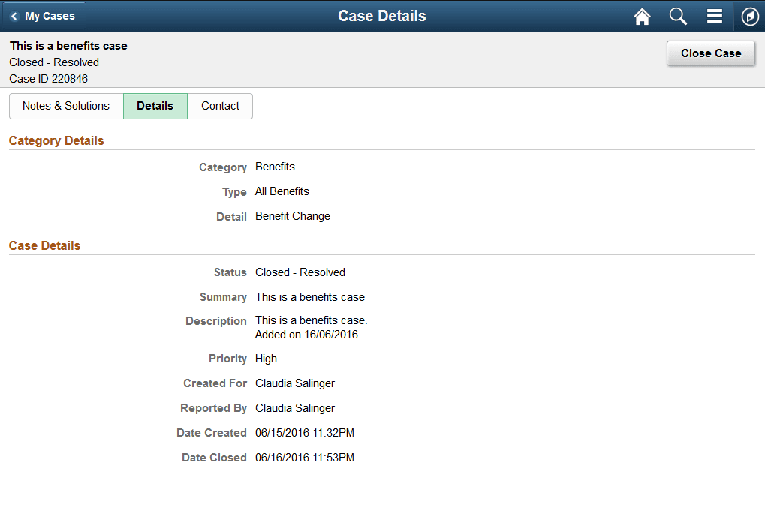Screen dimensions: 765x532
Task: Click the Date Closed value 06/16/2016 11:53PM
Action: [305, 458]
